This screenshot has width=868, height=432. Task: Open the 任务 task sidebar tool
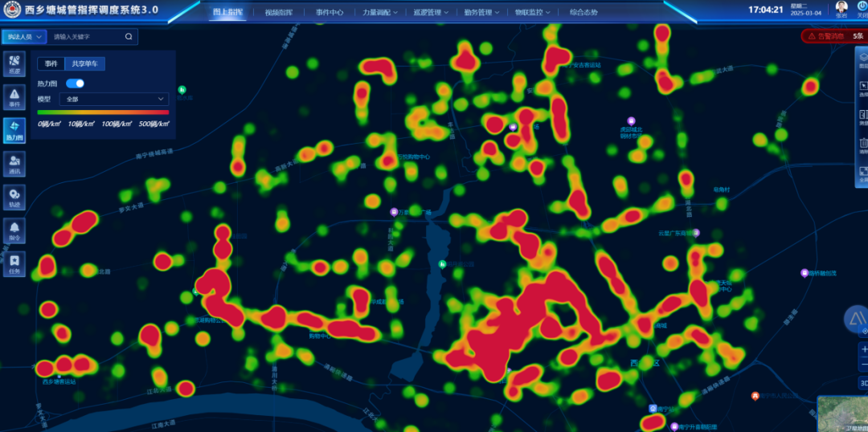(x=14, y=263)
